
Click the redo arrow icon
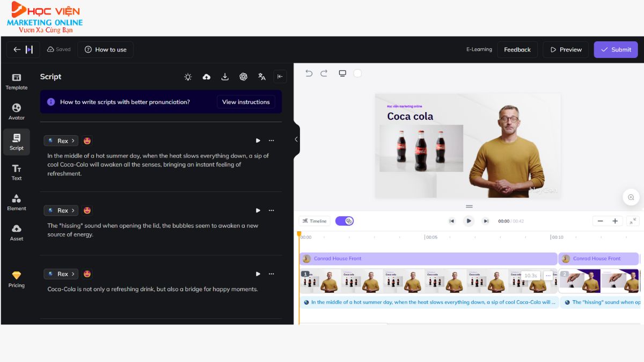coord(324,73)
